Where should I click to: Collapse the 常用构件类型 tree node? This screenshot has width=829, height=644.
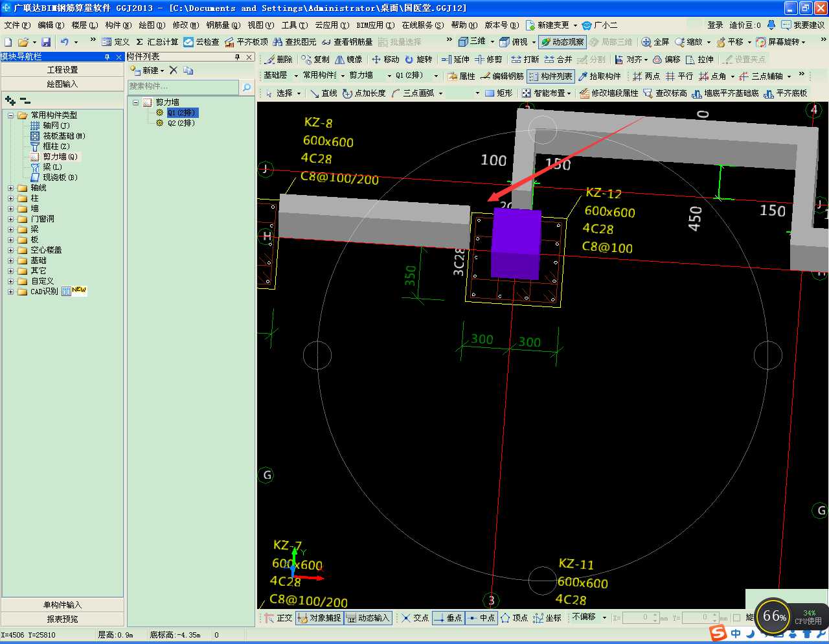tap(10, 115)
